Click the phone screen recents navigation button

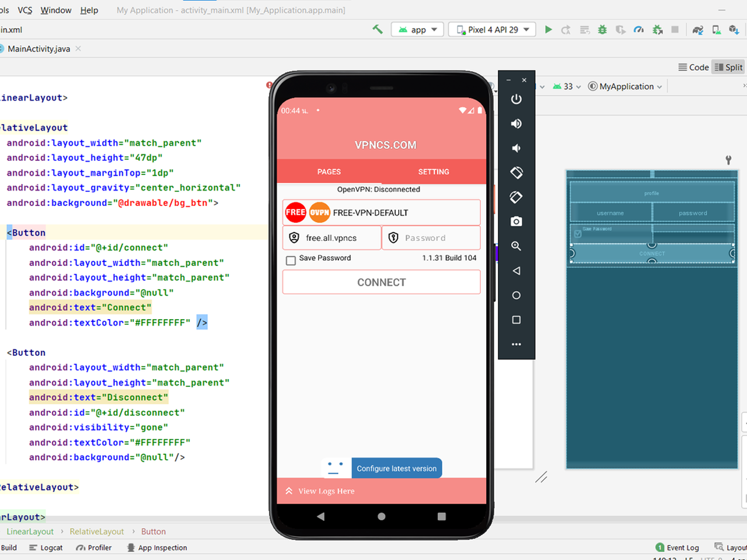click(441, 516)
